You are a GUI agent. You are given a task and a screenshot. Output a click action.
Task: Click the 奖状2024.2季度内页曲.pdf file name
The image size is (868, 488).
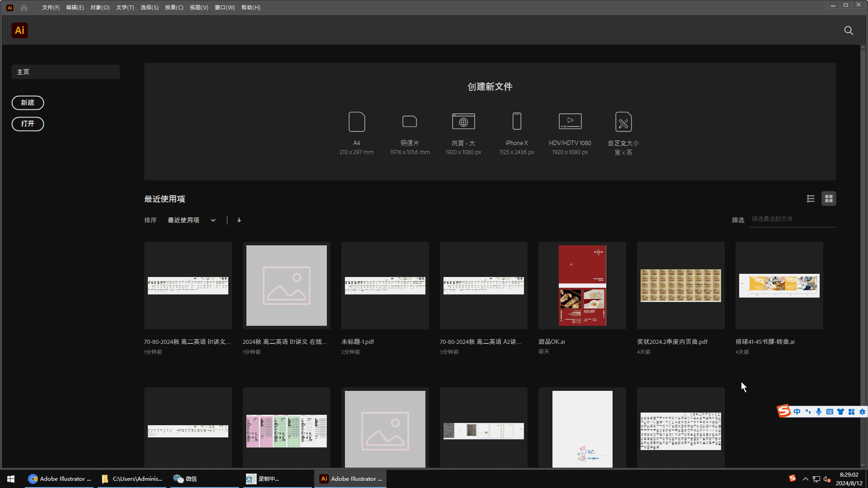[672, 342]
